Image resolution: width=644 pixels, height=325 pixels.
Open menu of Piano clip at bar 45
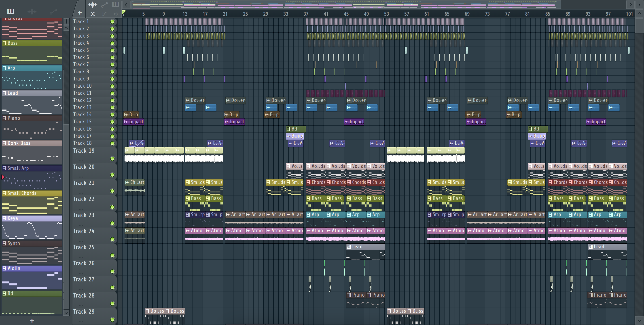point(349,295)
